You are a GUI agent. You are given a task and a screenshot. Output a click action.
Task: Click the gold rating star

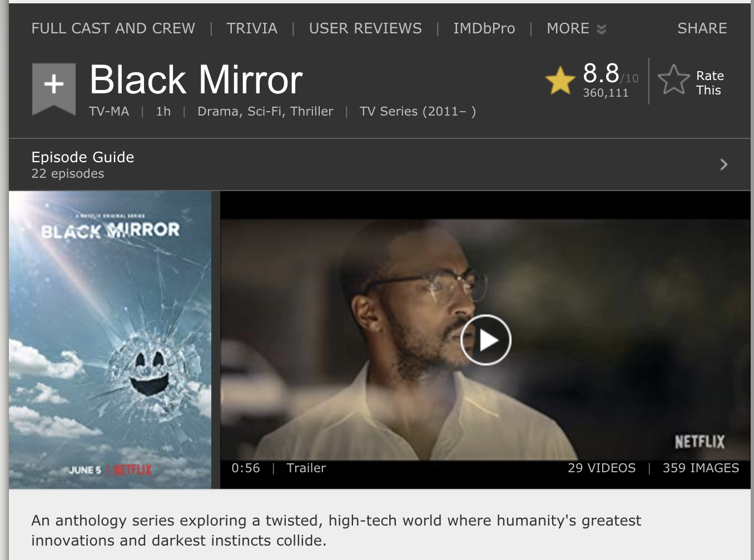click(560, 80)
